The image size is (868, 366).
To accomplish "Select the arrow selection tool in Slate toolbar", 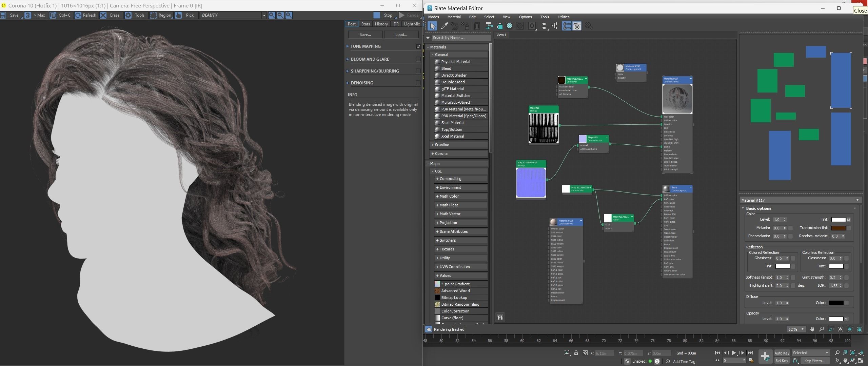I will pos(432,26).
